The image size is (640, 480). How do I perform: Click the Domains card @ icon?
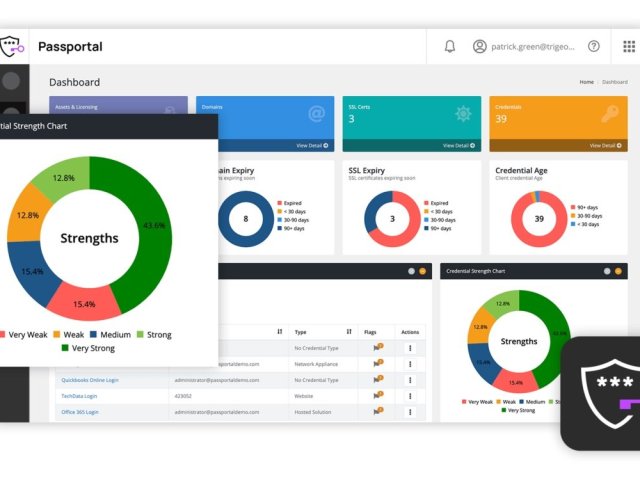click(316, 114)
